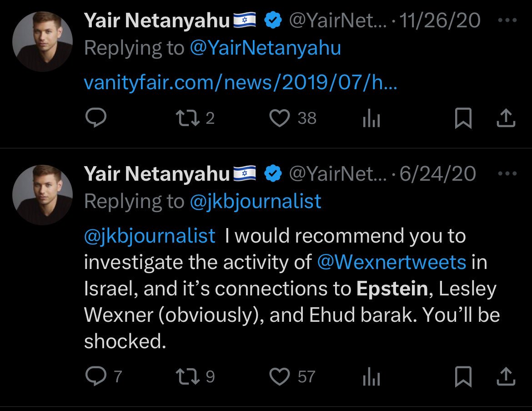Like the tweet with 57 likes
Screen dimensions: 532x411
pos(280,376)
